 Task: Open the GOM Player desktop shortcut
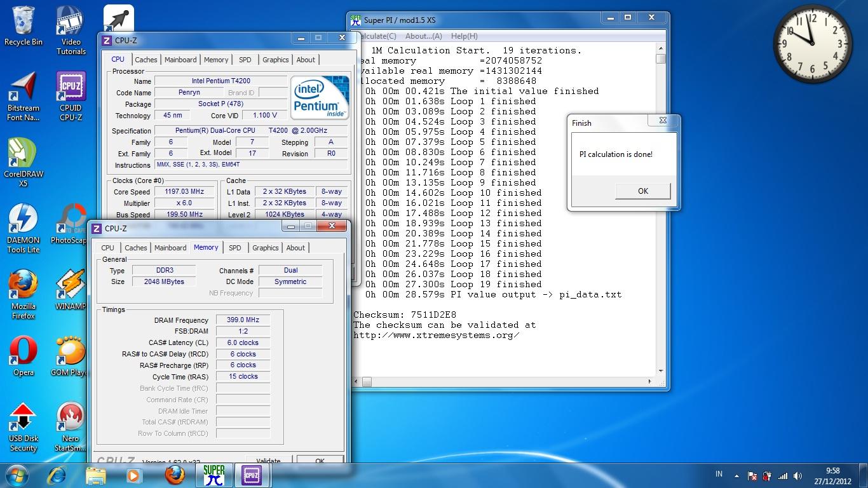(x=71, y=356)
